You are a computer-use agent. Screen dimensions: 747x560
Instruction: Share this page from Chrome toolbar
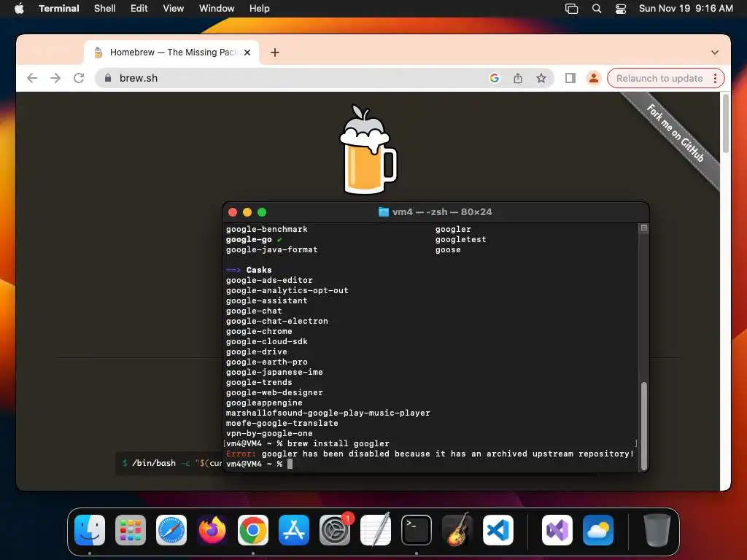pos(518,78)
